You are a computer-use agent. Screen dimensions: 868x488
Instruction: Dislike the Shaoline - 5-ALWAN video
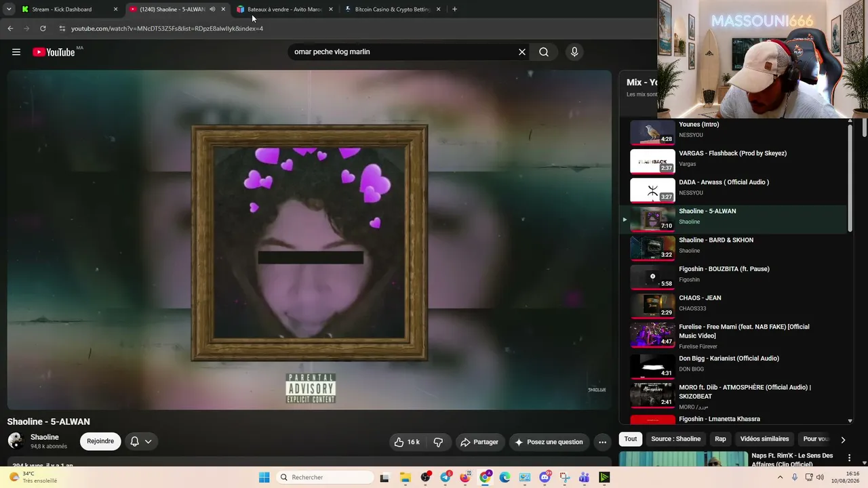tap(438, 442)
